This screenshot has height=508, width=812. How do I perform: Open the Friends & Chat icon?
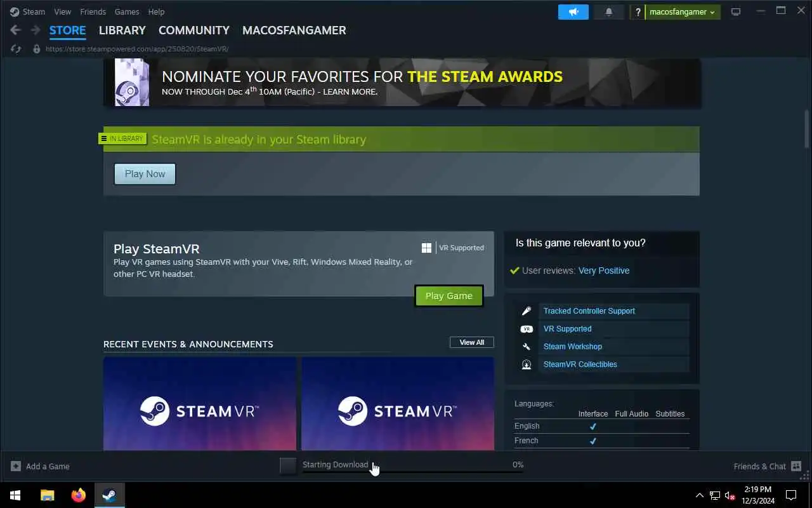coord(796,466)
